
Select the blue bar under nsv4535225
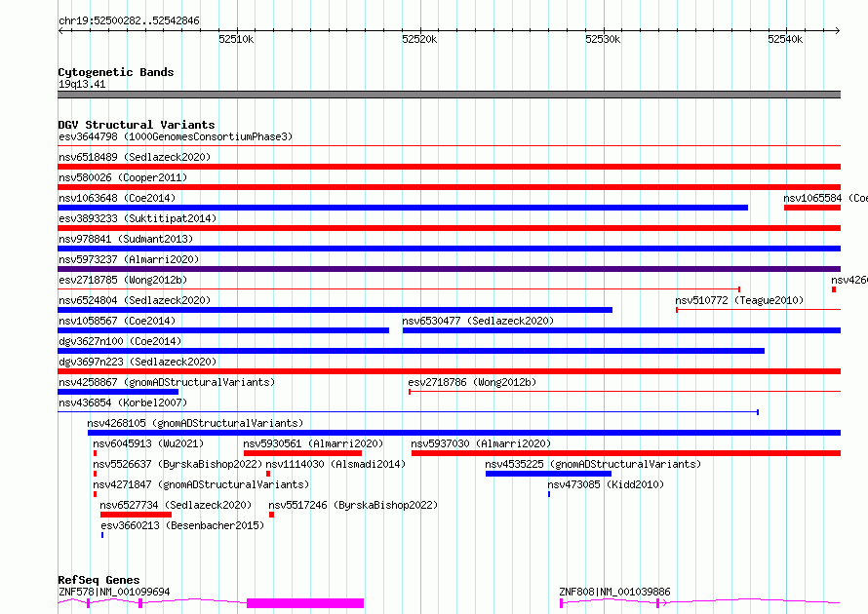click(548, 474)
